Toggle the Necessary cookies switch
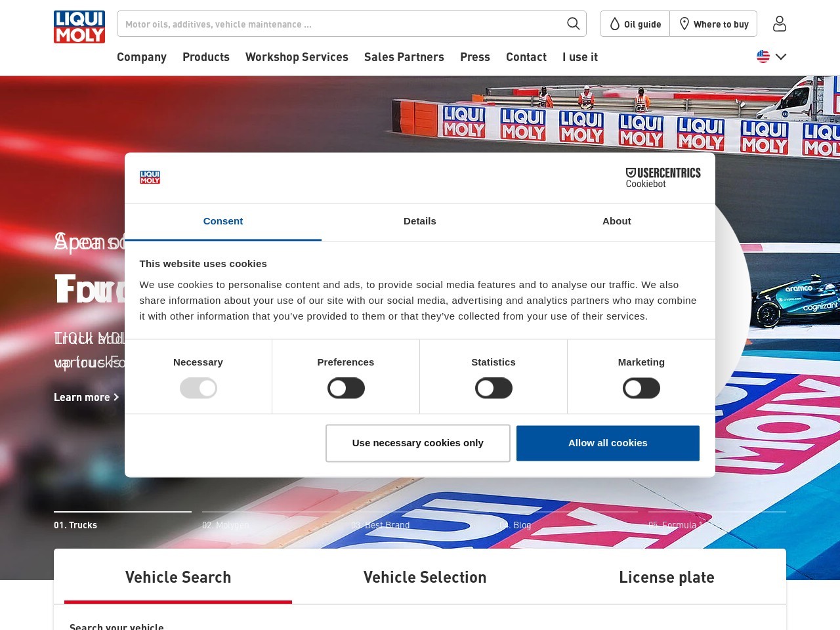 (198, 388)
